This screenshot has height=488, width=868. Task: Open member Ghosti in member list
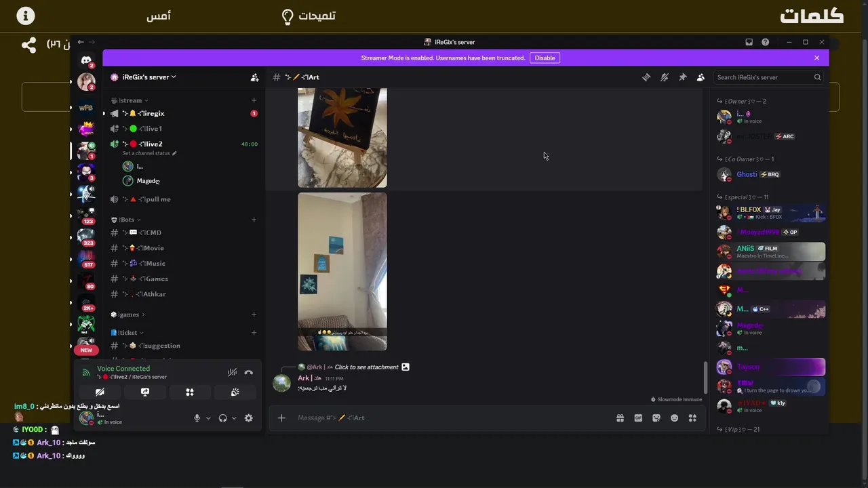771,174
